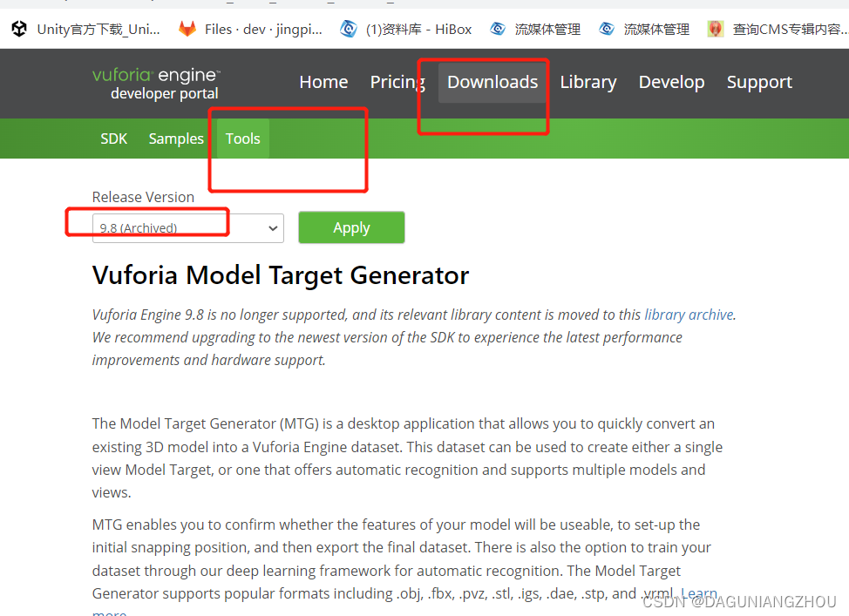Open the Develop section
The width and height of the screenshot is (849, 616).
671,82
